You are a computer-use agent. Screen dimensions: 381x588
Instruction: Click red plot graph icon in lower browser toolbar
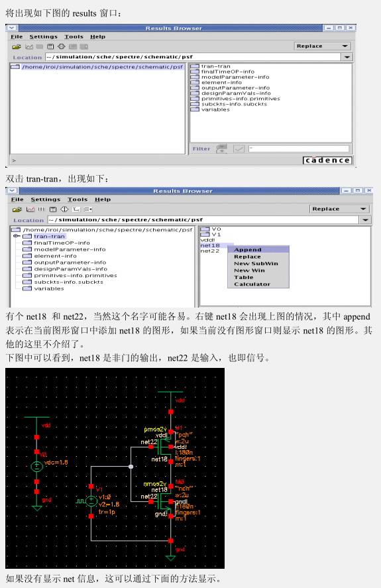tap(30, 209)
